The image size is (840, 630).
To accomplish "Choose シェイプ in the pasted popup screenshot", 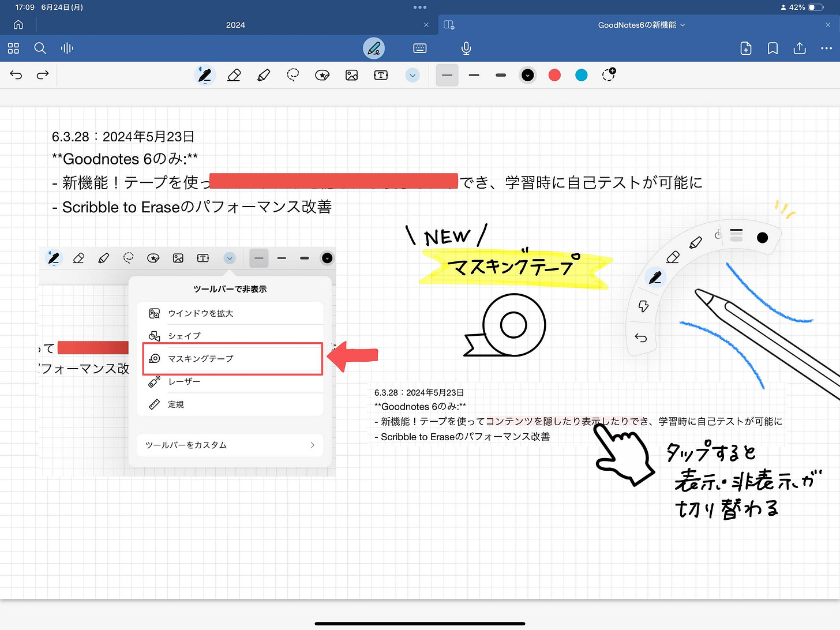I will click(x=230, y=336).
